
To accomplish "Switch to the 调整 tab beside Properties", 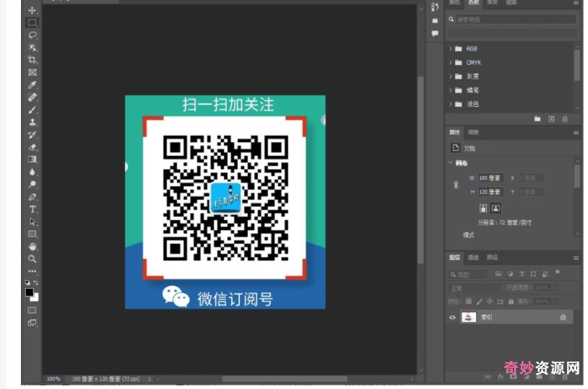I will [x=473, y=132].
